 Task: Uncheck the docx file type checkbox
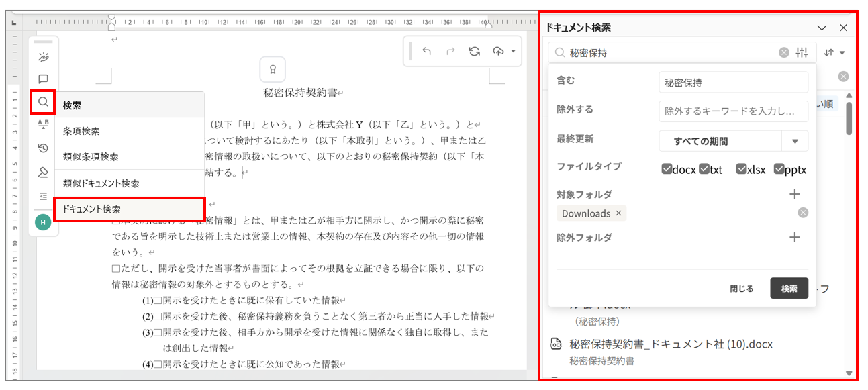667,169
